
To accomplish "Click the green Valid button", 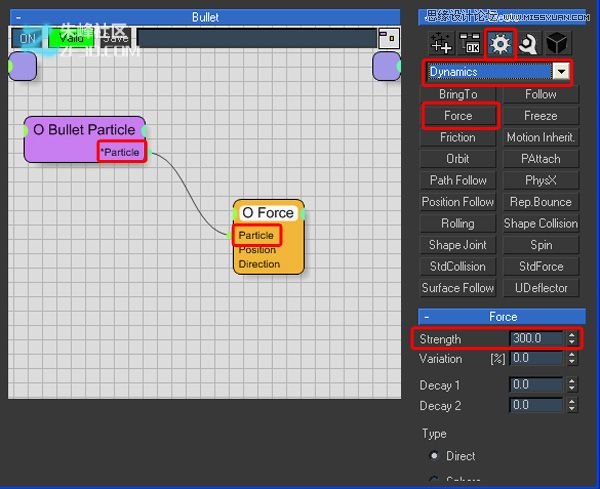I will click(71, 38).
